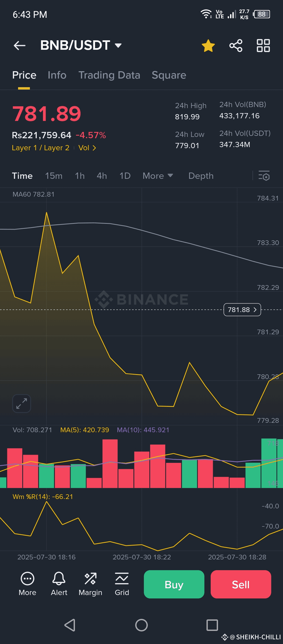Screen dimensions: 283x644
Task: Tap the -4.57% change value
Action: [x=91, y=135]
